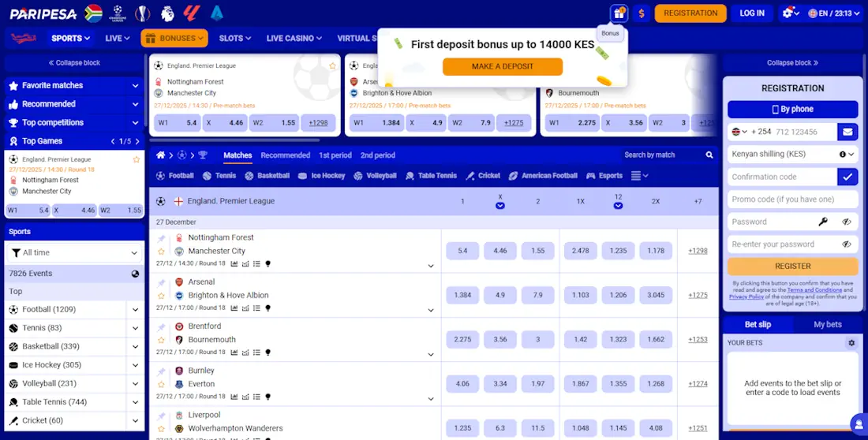Viewport: 868px width, 440px height.
Task: Select Table Tennis in sports icon bar
Action: pyautogui.click(x=431, y=175)
